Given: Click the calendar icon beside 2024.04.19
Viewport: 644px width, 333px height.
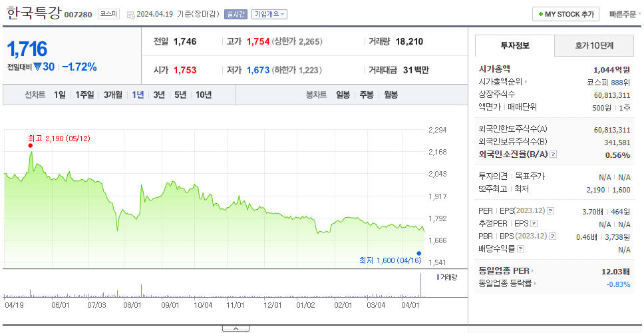Looking at the screenshot, I should coord(130,15).
